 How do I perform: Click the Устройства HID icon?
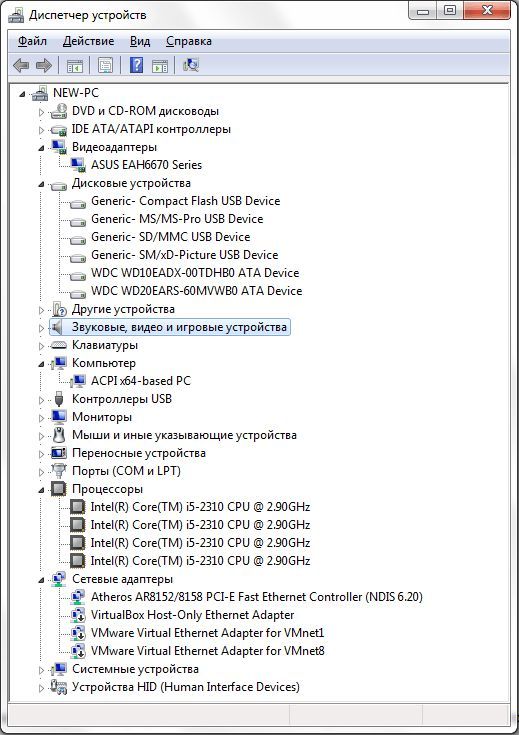pos(59,687)
